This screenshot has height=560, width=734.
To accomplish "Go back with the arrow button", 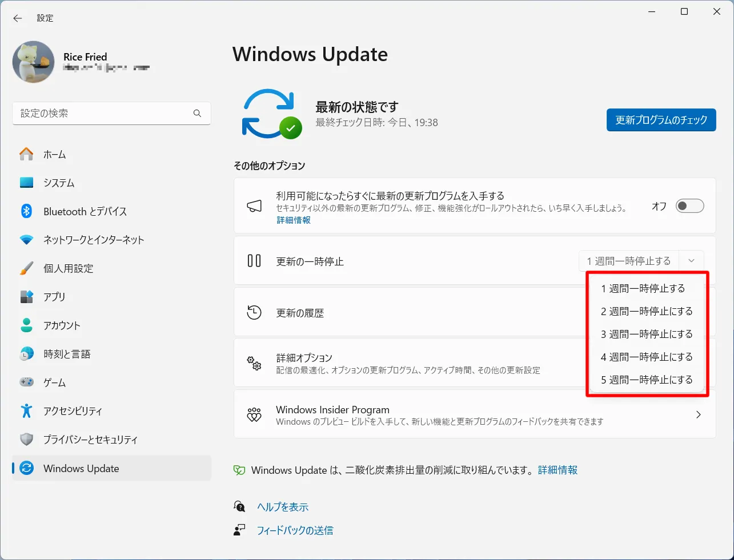I will (18, 18).
